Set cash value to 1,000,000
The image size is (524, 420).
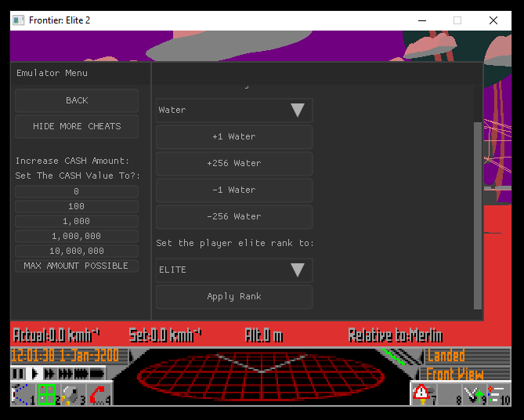(x=77, y=236)
